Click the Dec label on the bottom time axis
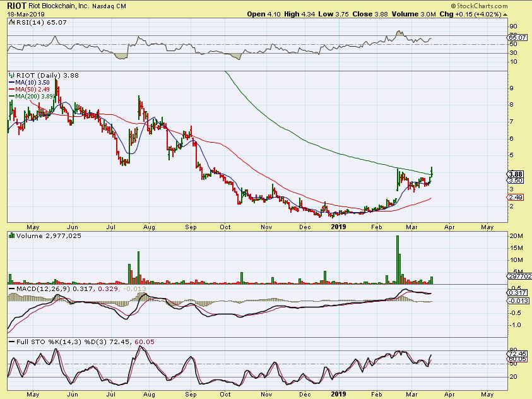Screen dimensions: 532x399 pyautogui.click(x=305, y=394)
